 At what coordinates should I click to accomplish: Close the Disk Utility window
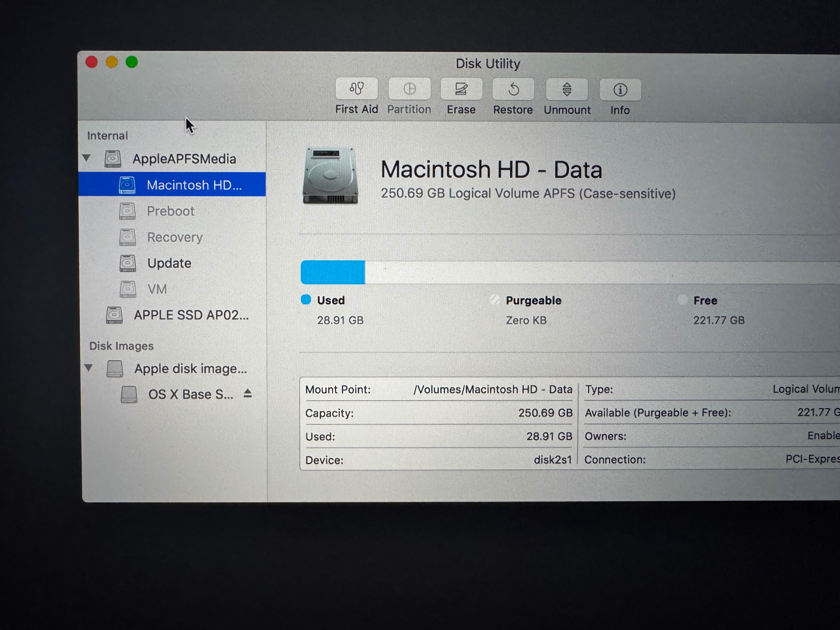coord(91,62)
